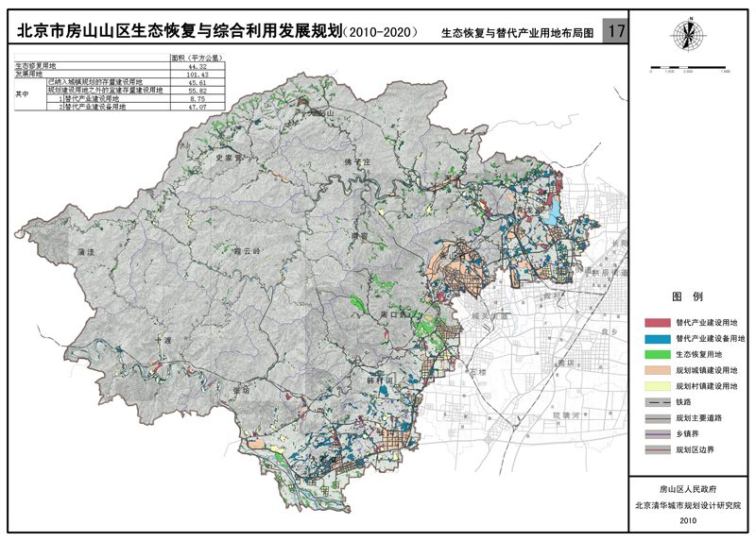
Task: Click the 北京清华城市规划设计研究院 credit text
Action: point(687,505)
